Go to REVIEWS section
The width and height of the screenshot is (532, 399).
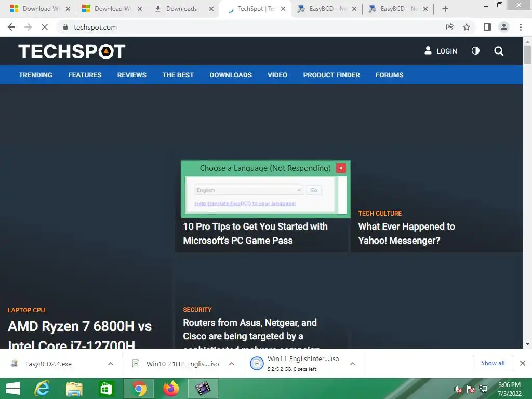click(131, 75)
